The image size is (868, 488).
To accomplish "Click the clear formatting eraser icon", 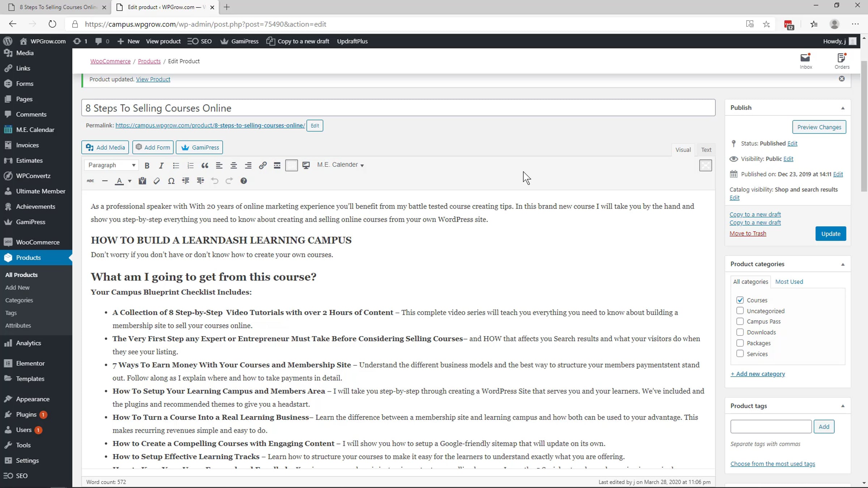I will point(157,181).
